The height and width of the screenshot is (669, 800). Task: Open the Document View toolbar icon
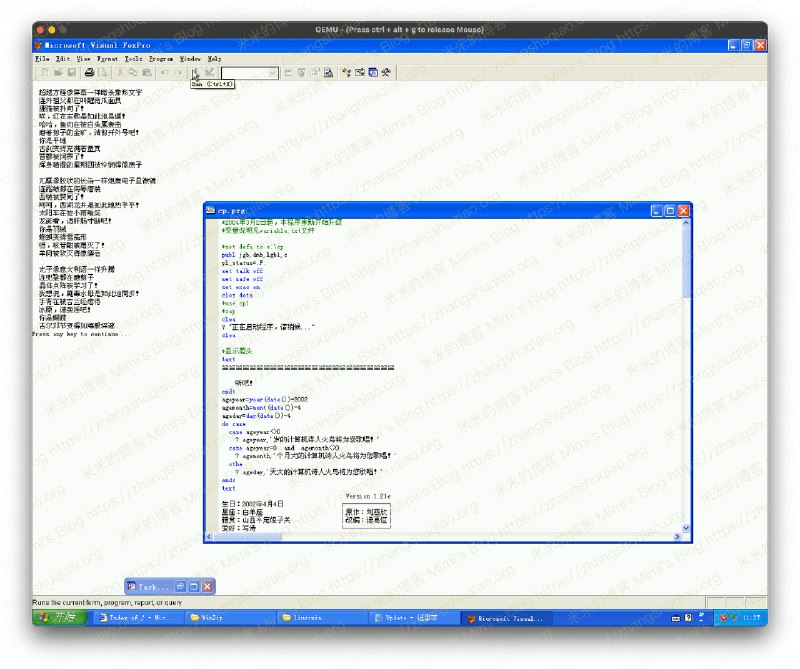tap(329, 72)
